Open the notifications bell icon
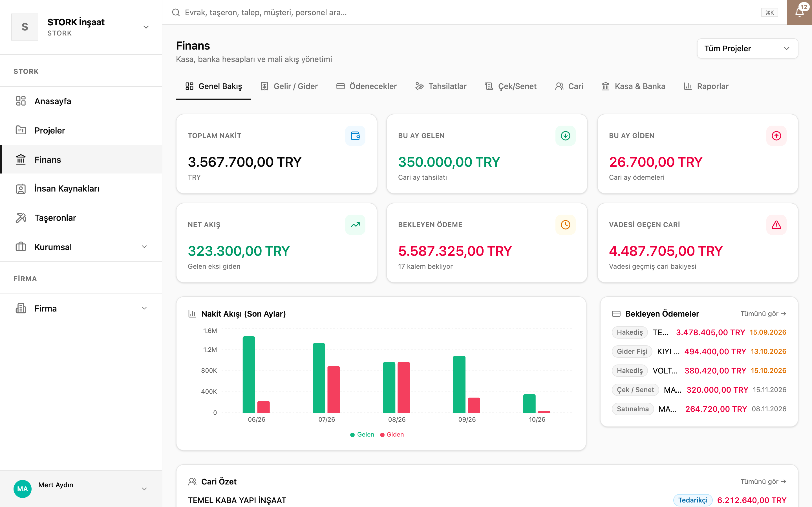 [799, 12]
